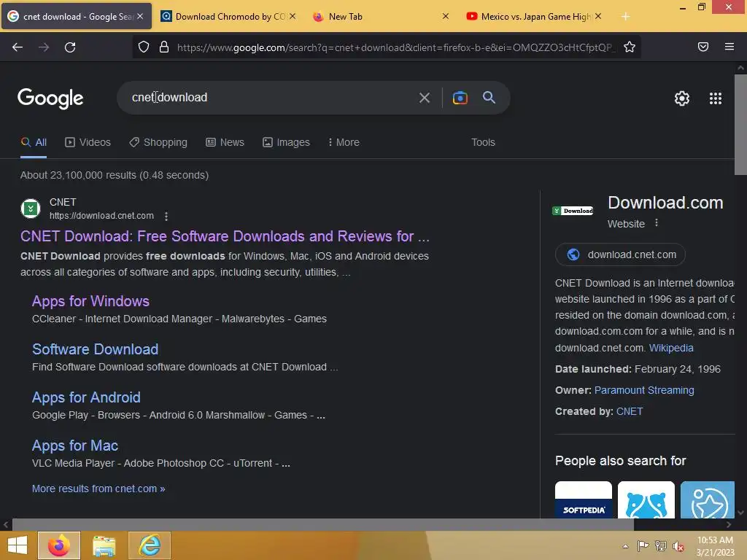747x560 pixels.
Task: Click Firefox in the taskbar
Action: (x=59, y=545)
